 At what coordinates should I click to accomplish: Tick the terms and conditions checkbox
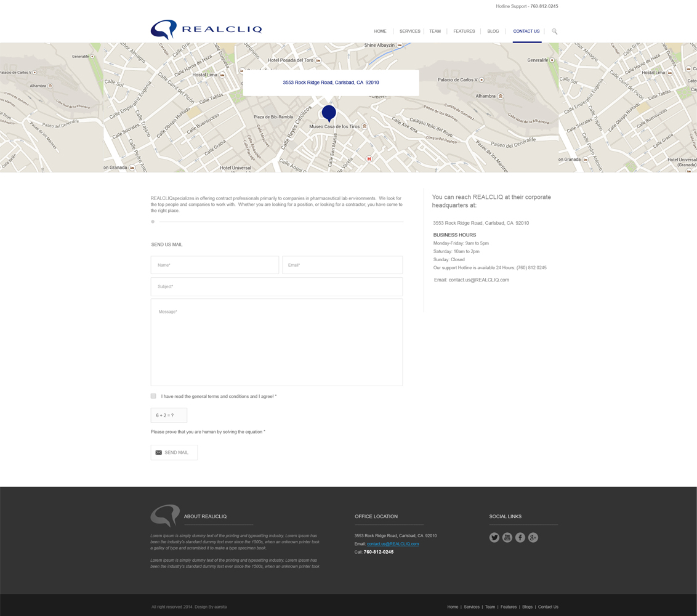click(153, 396)
